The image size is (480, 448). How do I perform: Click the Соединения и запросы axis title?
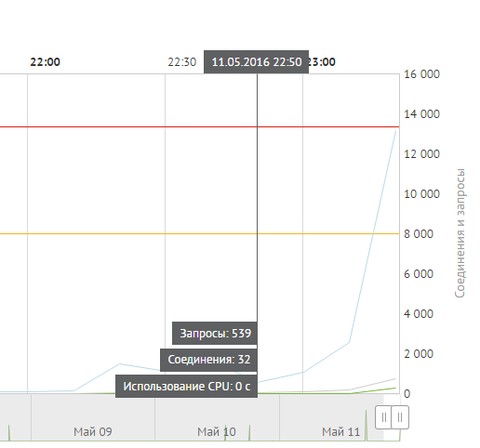[x=460, y=233]
